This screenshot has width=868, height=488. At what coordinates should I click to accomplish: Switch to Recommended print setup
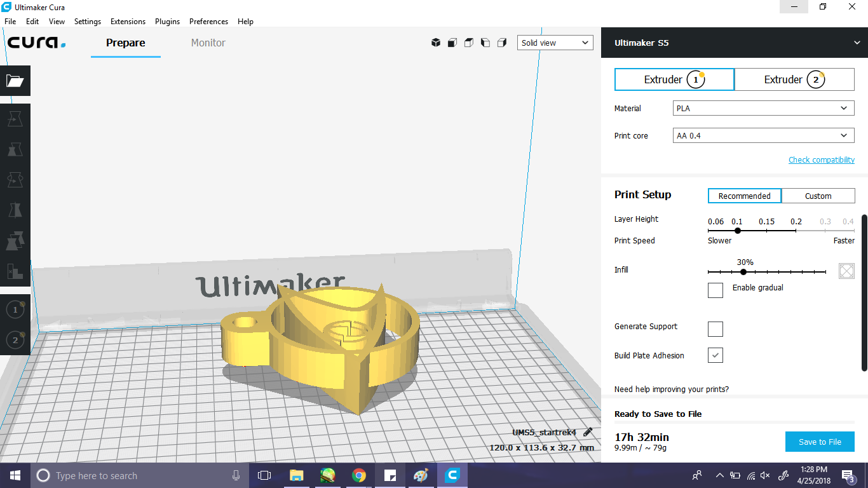tap(745, 196)
